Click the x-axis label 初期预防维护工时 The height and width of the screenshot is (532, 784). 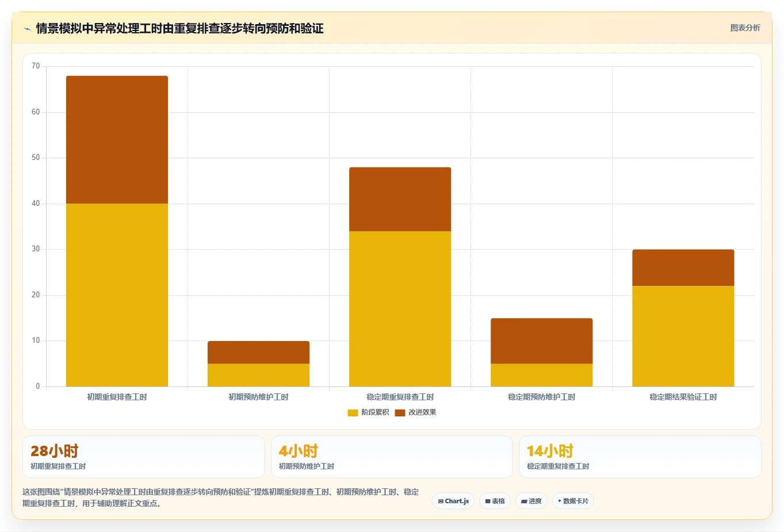pyautogui.click(x=258, y=397)
